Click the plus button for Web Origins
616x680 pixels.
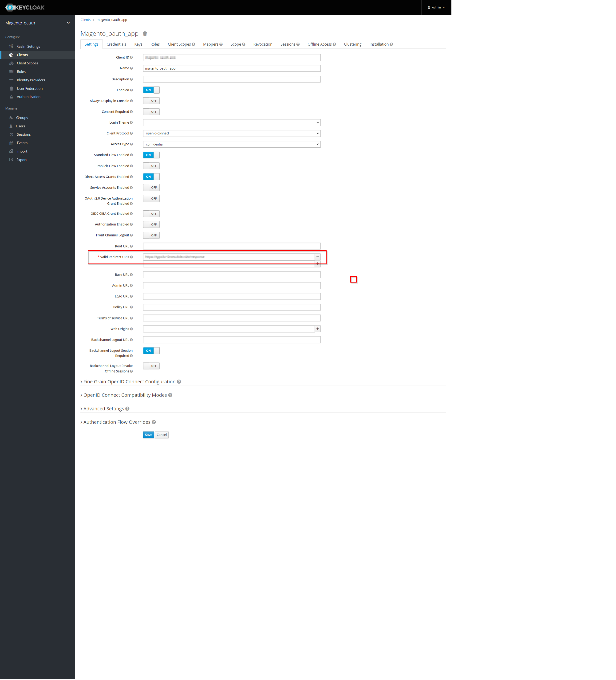pyautogui.click(x=317, y=329)
